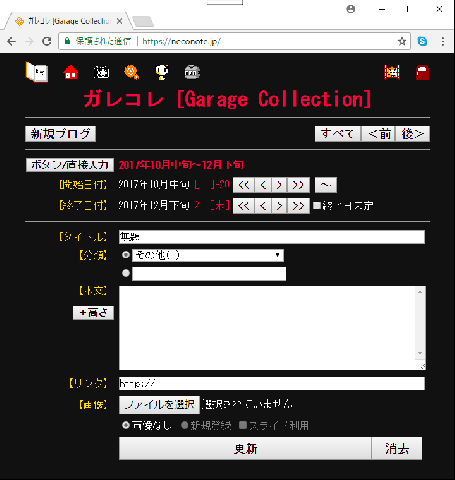
Task: Click the 更新 update button
Action: point(245,449)
